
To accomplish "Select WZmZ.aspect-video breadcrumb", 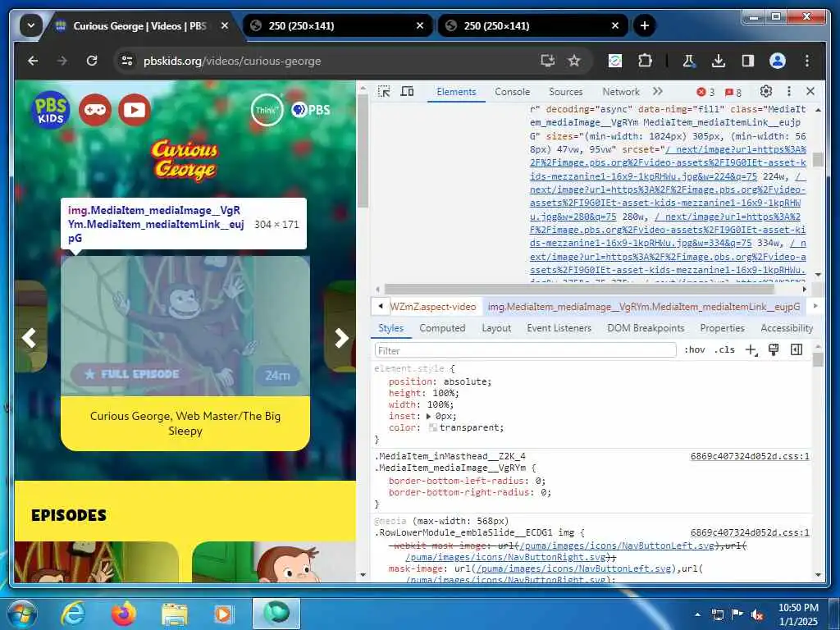I will [433, 307].
